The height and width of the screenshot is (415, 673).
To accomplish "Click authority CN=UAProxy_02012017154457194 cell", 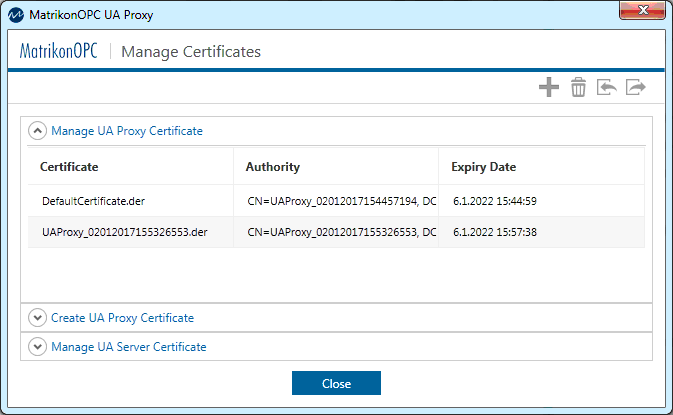I will 341,201.
